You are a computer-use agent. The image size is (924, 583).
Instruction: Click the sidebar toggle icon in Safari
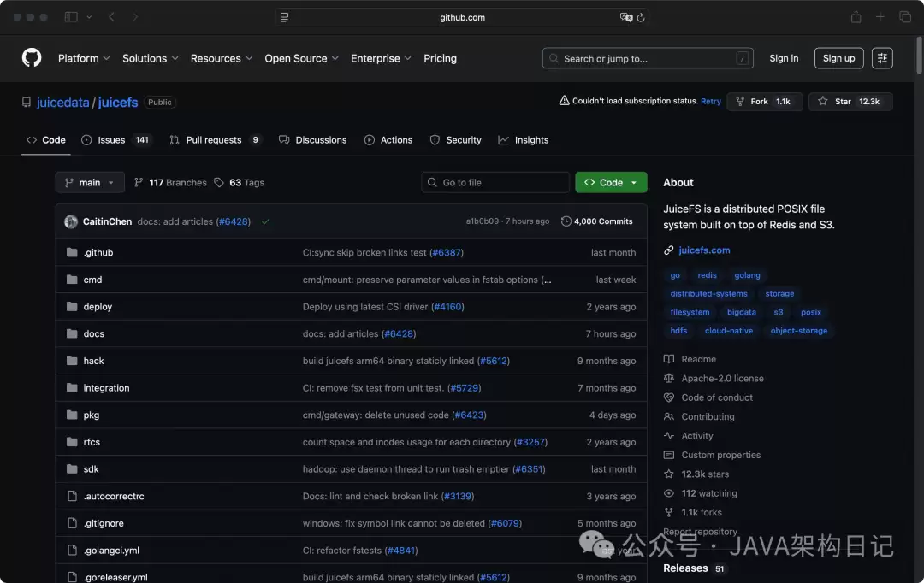click(x=71, y=17)
